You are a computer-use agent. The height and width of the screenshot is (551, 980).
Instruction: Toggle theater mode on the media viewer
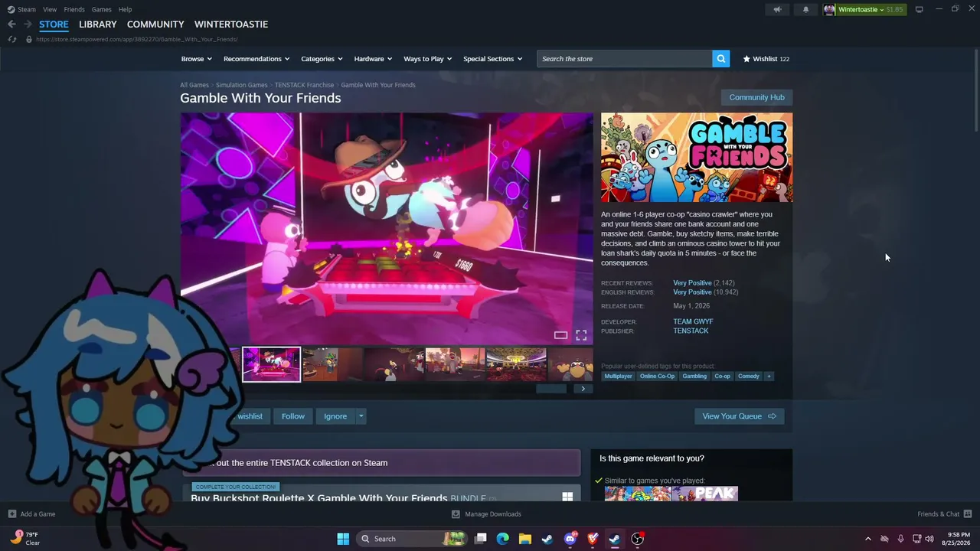(560, 335)
